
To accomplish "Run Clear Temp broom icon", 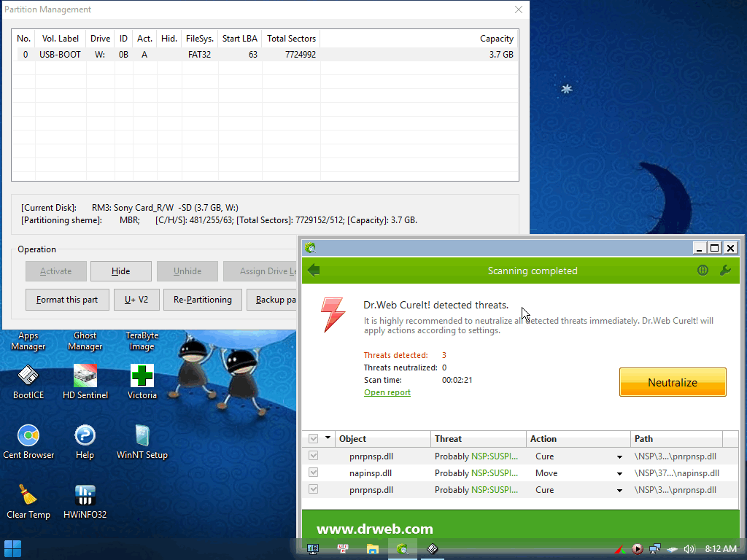I will click(28, 502).
